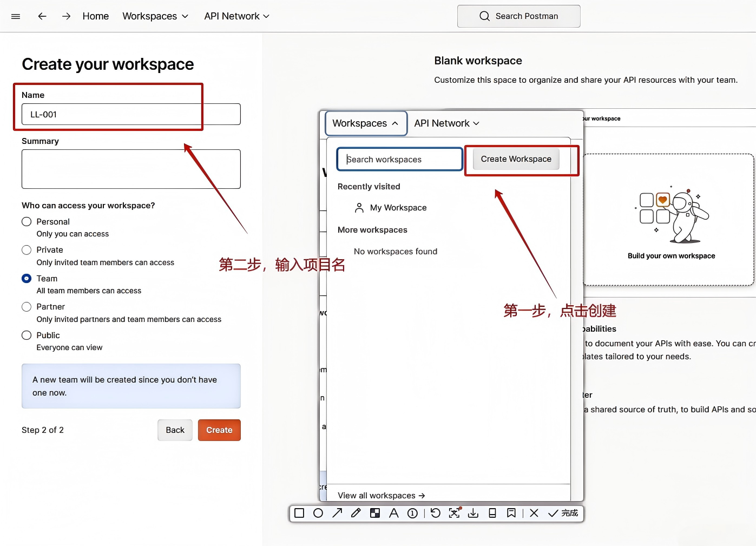Click the person icon beside My Workspace
Image resolution: width=756 pixels, height=546 pixels.
coord(359,208)
